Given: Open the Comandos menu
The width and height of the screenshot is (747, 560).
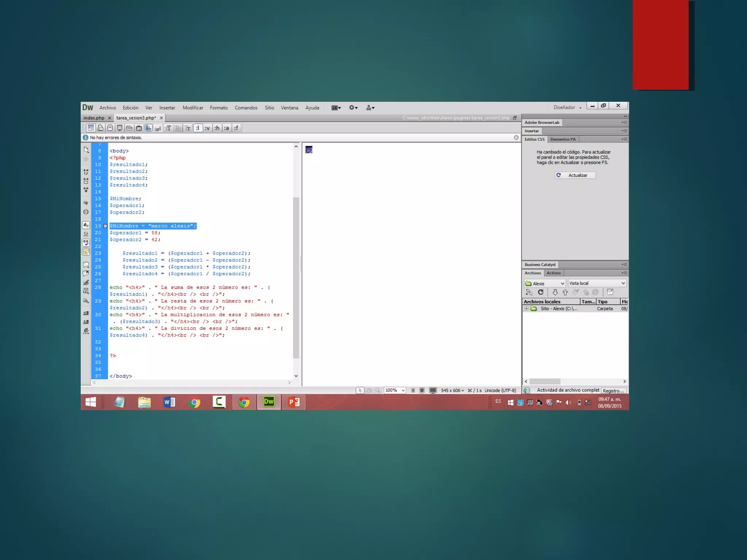Looking at the screenshot, I should click(246, 108).
